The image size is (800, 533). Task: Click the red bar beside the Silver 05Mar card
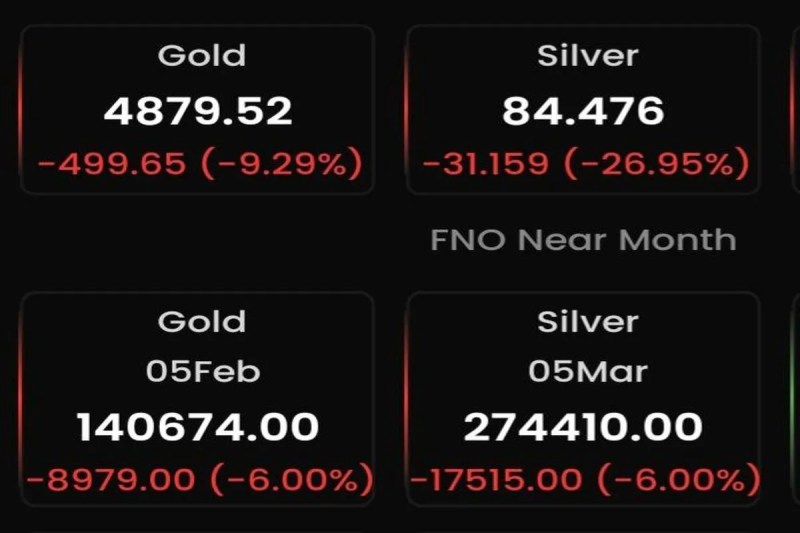click(x=406, y=400)
